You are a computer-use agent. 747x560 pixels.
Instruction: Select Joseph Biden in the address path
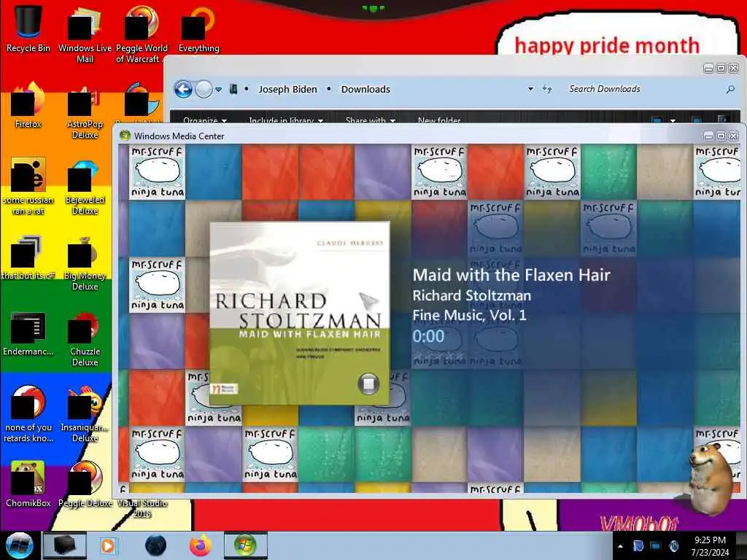tap(287, 89)
